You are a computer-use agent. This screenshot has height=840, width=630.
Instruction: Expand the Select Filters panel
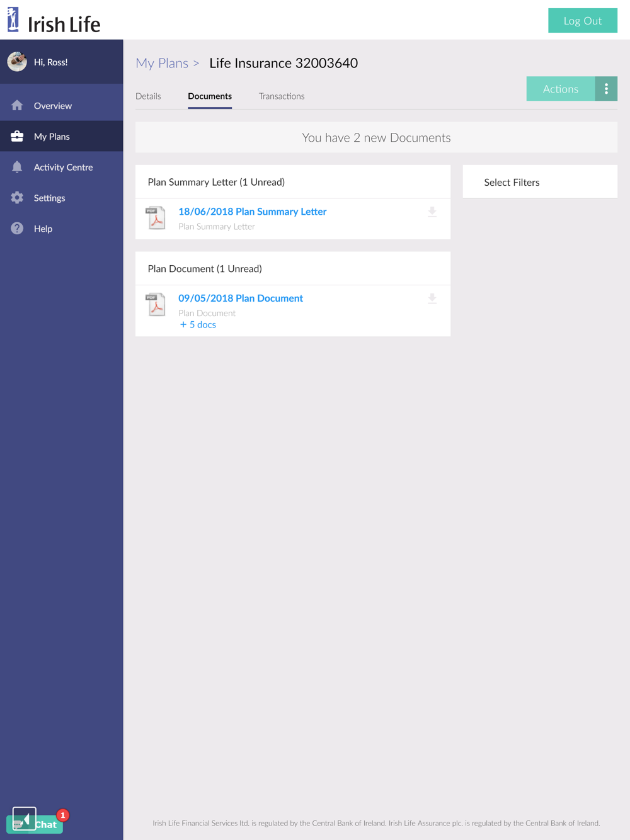click(540, 182)
